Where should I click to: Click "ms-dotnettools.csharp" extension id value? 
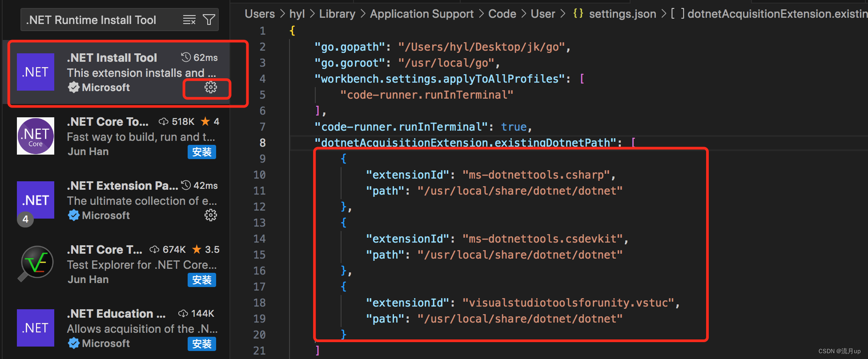pyautogui.click(x=536, y=175)
